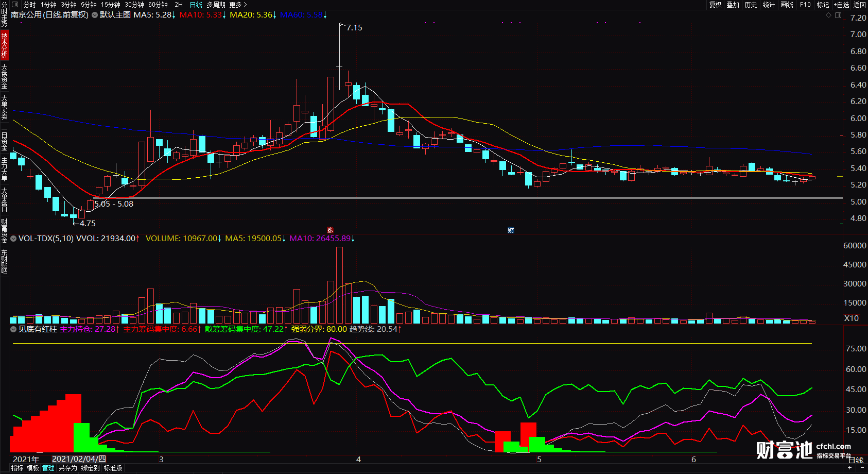Click the MA10: 5.33 readout
Viewport: 868px width, 474px height.
[x=203, y=15]
